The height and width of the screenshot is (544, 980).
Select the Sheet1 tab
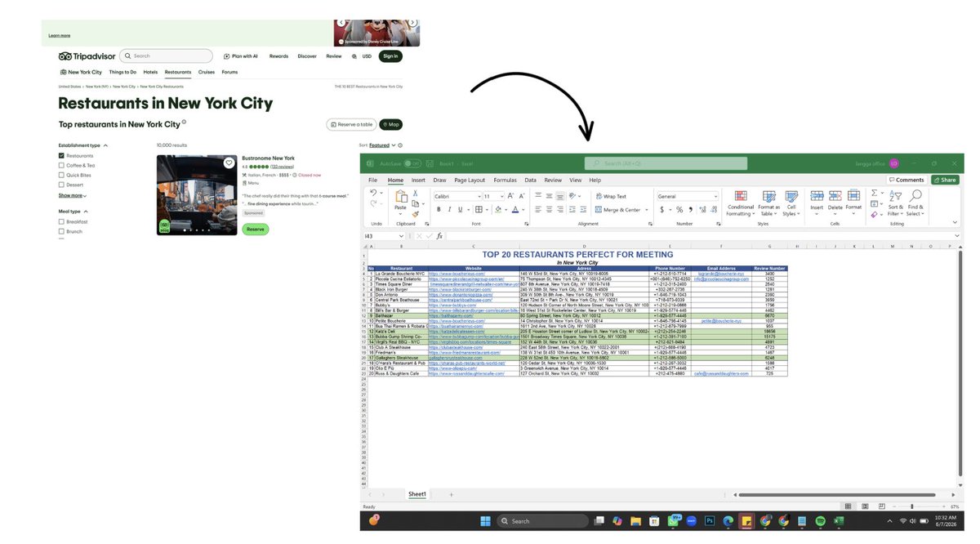(x=417, y=494)
